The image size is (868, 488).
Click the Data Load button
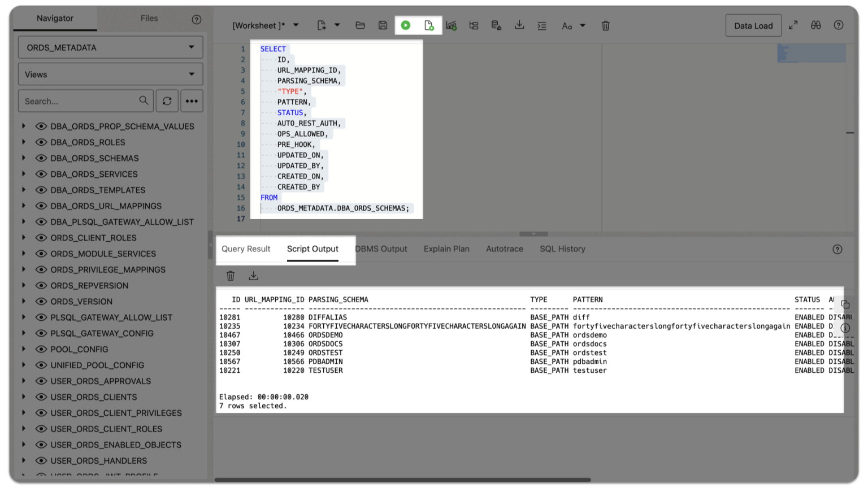click(x=753, y=25)
